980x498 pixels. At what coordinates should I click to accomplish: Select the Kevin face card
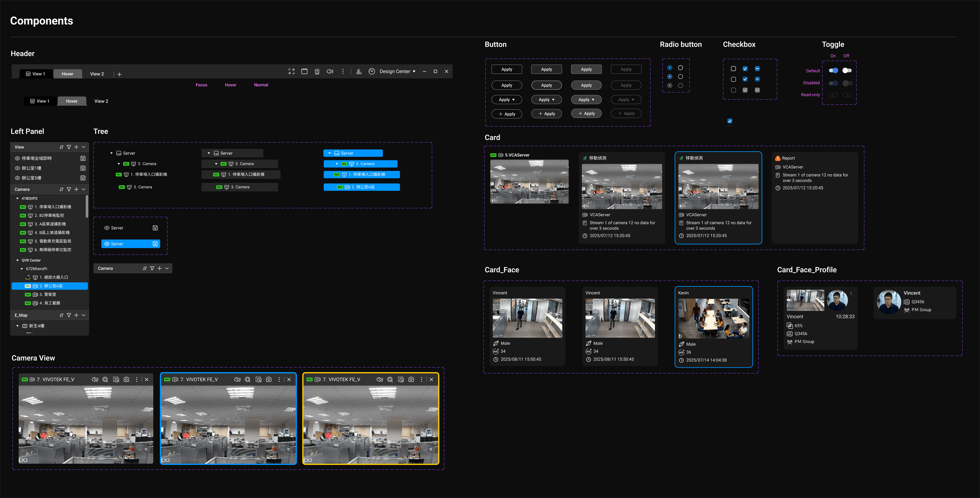[713, 326]
